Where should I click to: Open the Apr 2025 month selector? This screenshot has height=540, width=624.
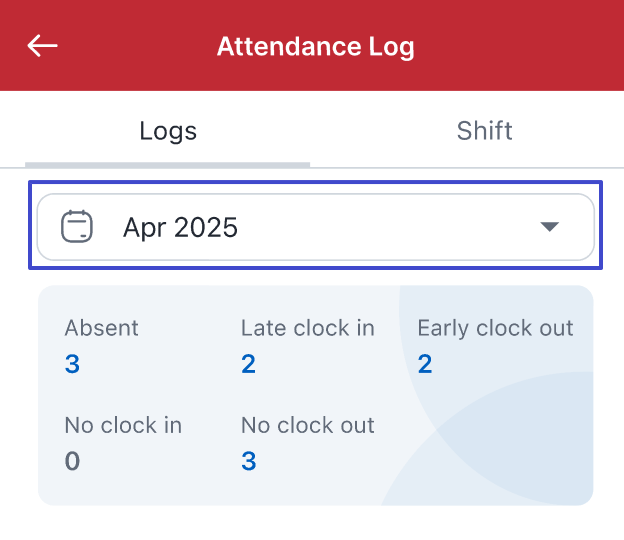pos(316,227)
